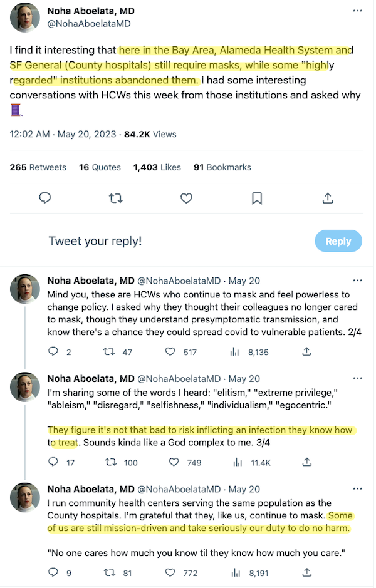
Task: Retweet the 3/4 reply with 100 retweets
Action: tap(111, 463)
